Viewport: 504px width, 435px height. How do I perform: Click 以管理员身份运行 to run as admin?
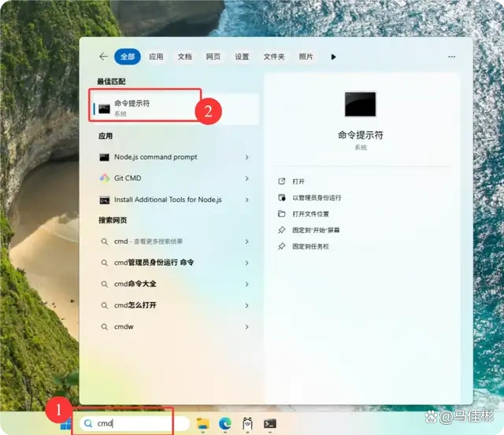(317, 197)
